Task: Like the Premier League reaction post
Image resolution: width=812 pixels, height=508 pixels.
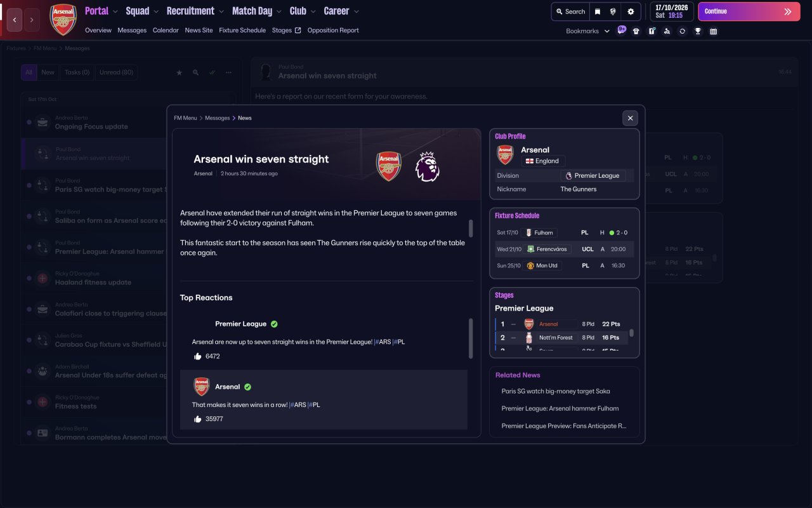Action: 198,356
